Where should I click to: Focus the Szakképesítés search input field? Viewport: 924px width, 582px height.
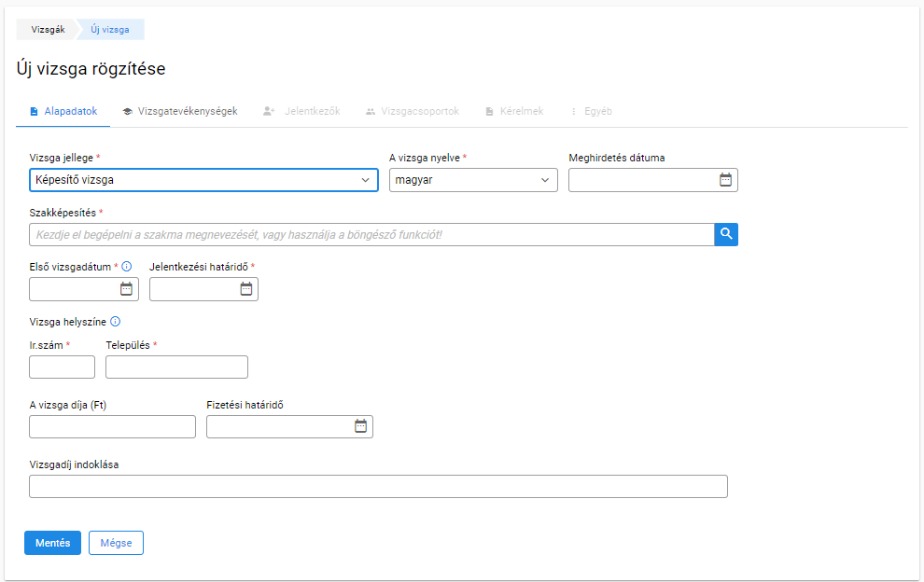(371, 234)
